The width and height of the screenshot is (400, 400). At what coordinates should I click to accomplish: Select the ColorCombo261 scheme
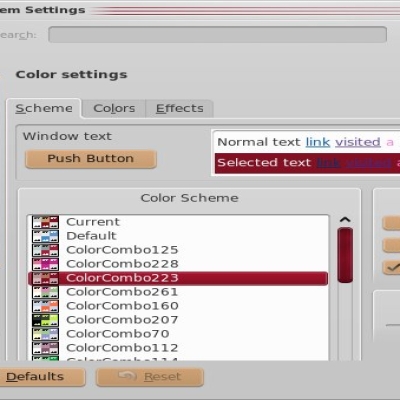pyautogui.click(x=178, y=292)
